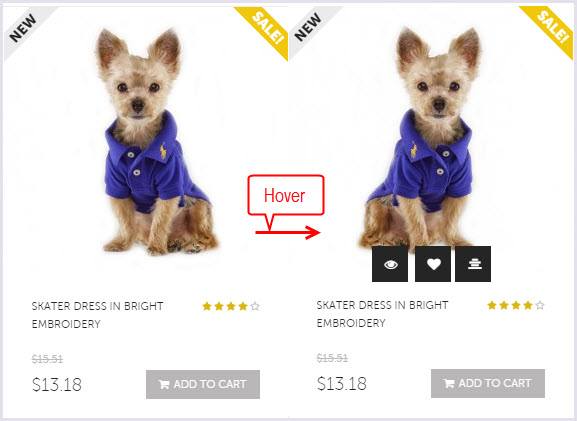The height and width of the screenshot is (421, 577).
Task: Click cart icon in left Add to Cart button
Action: tap(164, 385)
